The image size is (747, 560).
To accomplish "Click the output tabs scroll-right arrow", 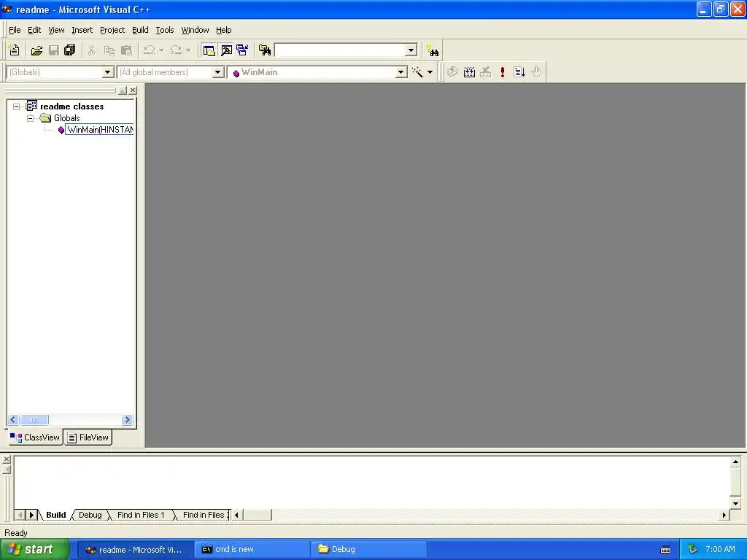I will coord(31,515).
